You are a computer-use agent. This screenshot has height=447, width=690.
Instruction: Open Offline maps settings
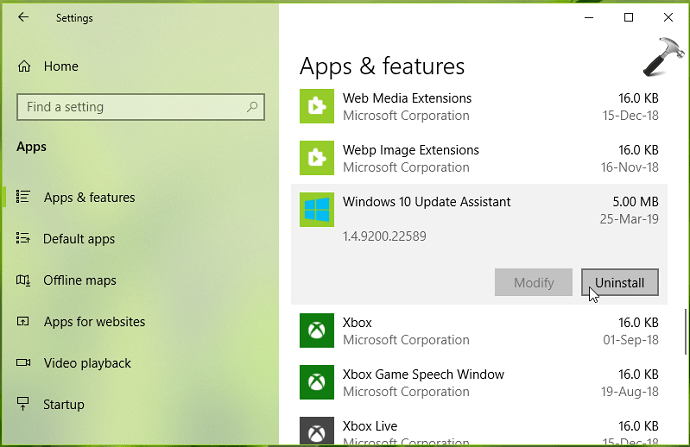coord(80,280)
